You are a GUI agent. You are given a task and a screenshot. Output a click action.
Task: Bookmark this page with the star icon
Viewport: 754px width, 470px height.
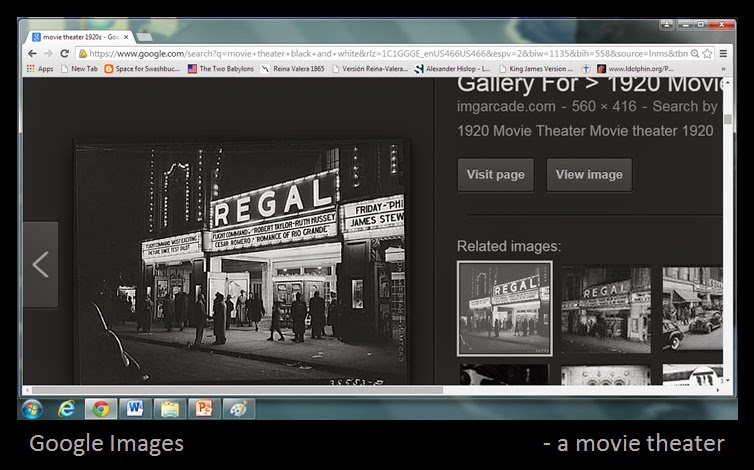coord(707,54)
